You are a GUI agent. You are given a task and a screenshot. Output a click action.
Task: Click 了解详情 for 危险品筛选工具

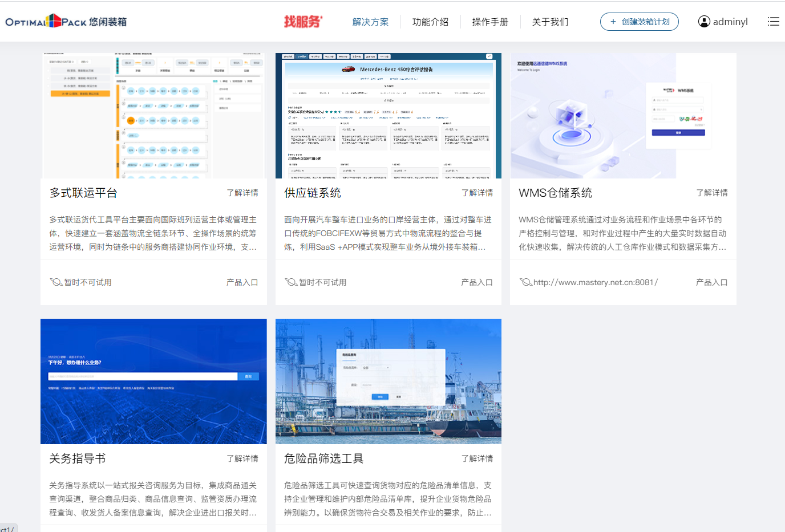coord(477,458)
